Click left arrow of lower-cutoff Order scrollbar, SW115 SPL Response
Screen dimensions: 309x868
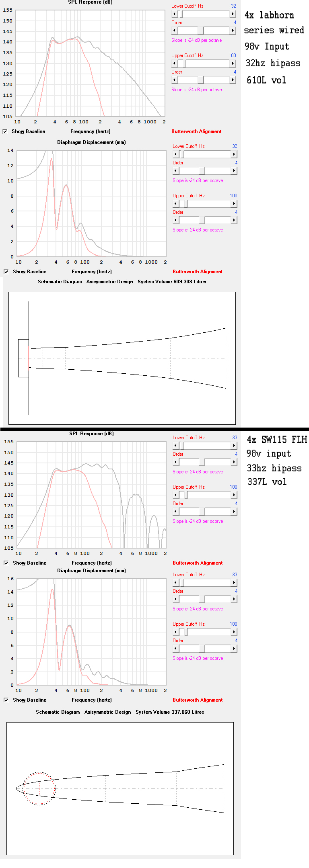click(175, 462)
